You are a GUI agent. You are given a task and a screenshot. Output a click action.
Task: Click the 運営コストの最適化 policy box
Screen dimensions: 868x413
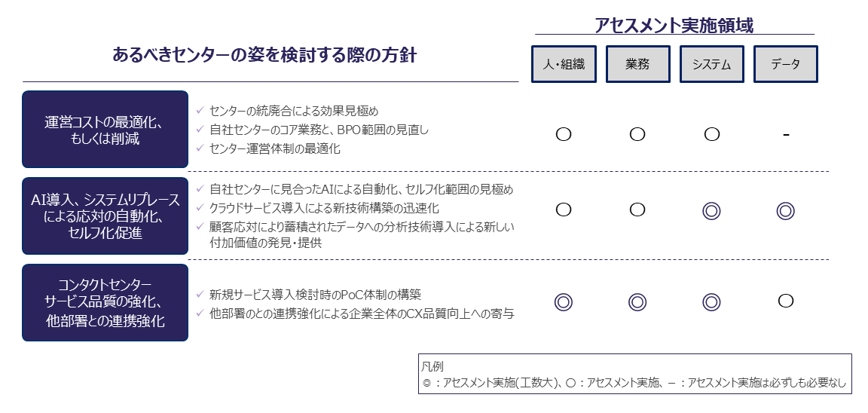click(105, 130)
